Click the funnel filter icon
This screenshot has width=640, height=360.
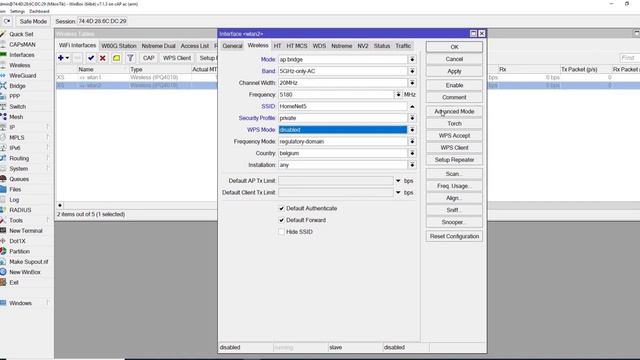tap(130, 58)
